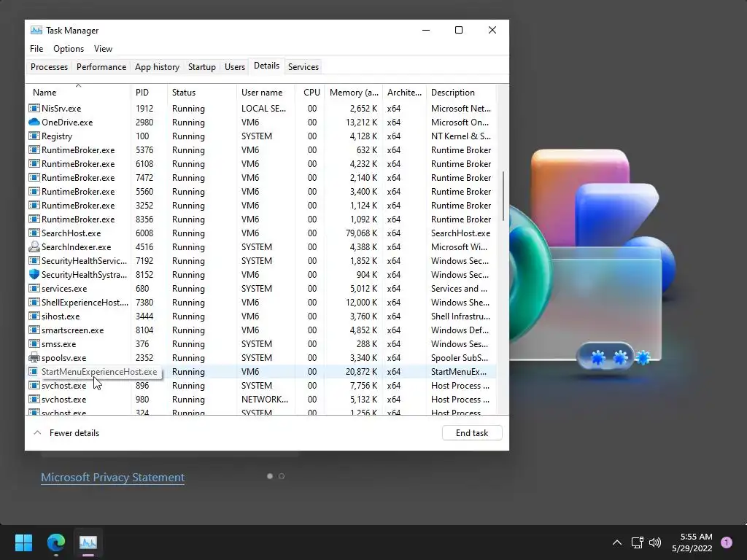This screenshot has width=747, height=560.
Task: Click the SearchHost.exe process icon
Action: coord(34,233)
